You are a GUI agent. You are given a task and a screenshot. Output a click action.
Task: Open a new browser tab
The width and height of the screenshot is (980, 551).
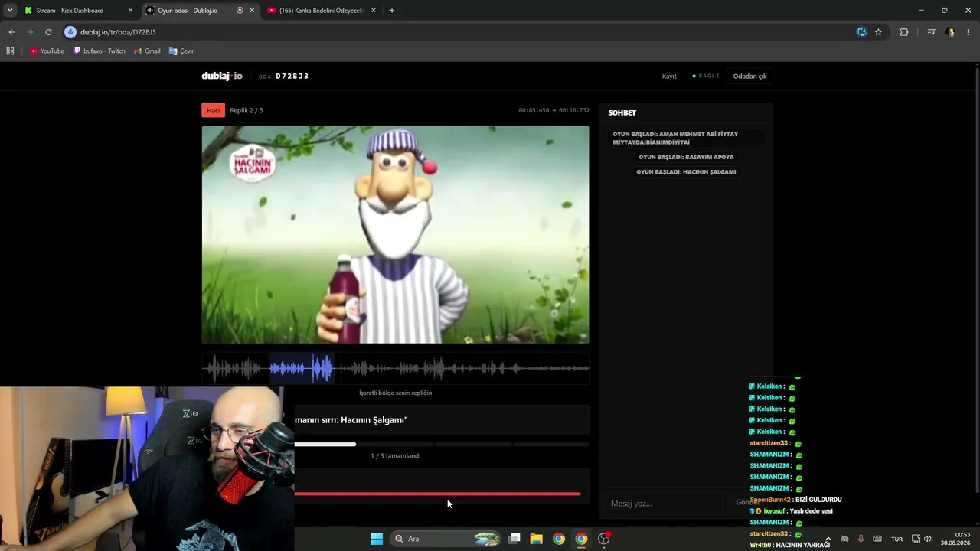pyautogui.click(x=392, y=11)
